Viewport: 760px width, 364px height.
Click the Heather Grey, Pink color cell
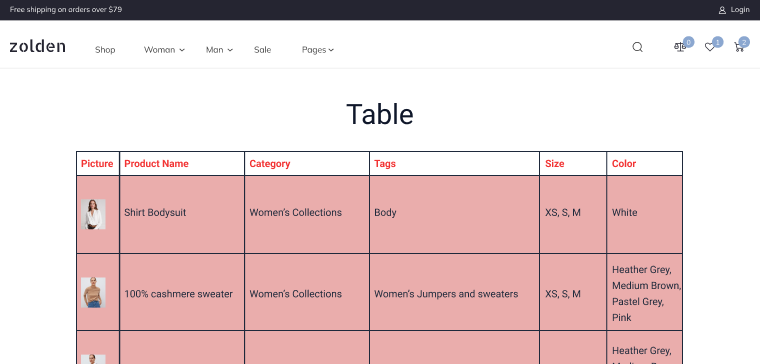[645, 292]
